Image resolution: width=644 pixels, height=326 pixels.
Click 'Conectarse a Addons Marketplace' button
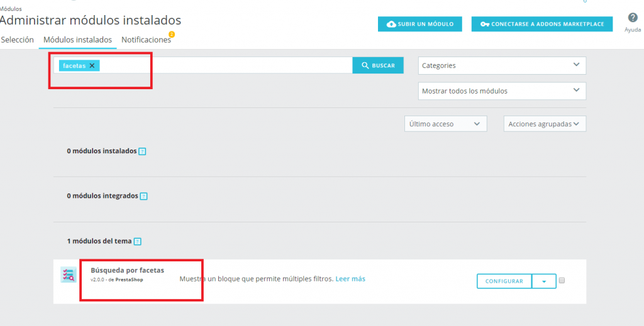541,24
